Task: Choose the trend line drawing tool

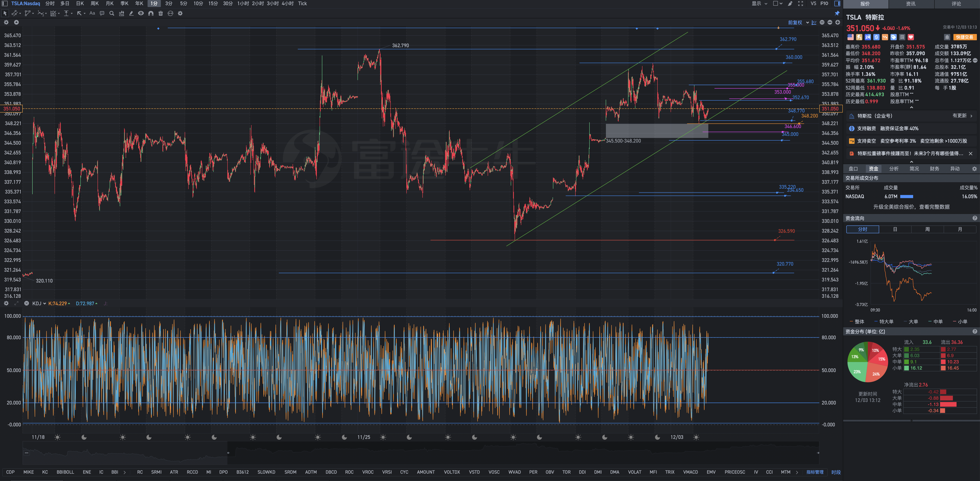Action: click(14, 13)
